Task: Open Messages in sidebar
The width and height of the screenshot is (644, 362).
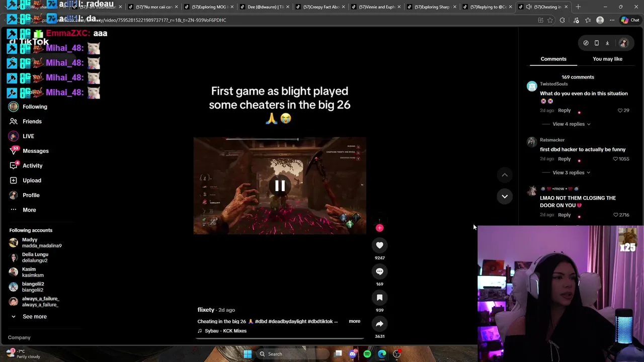Action: pos(29,151)
